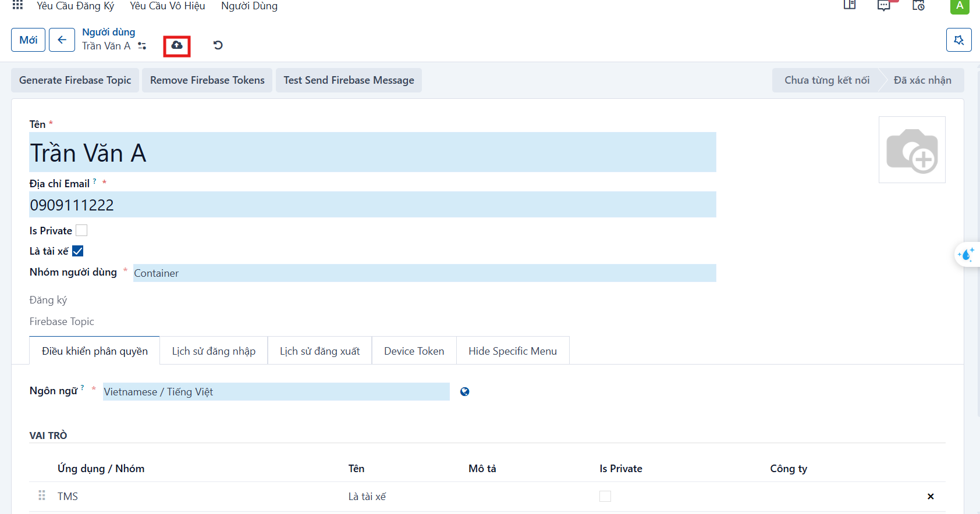Grab the drag handle of the TMS row

point(42,496)
